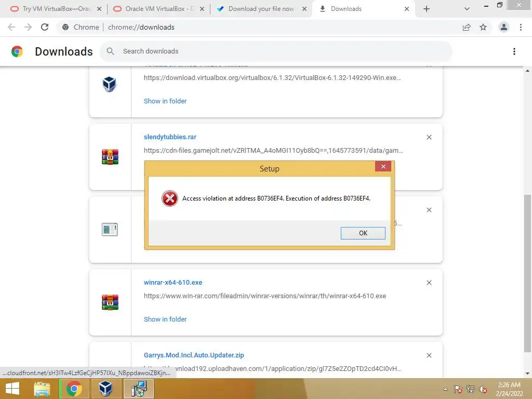
Task: Open the win-rar.com download URL
Action: (x=265, y=296)
